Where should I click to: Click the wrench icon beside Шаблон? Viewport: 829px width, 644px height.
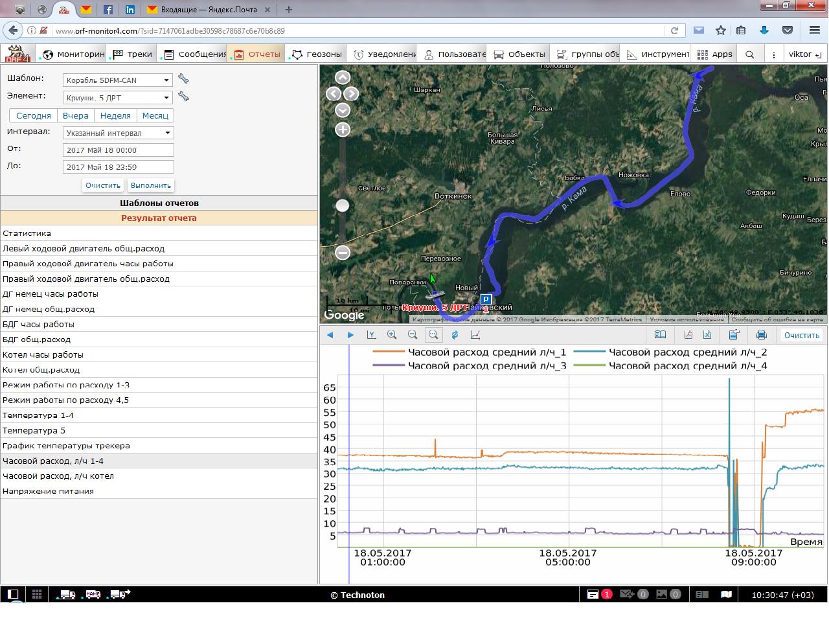(x=184, y=79)
